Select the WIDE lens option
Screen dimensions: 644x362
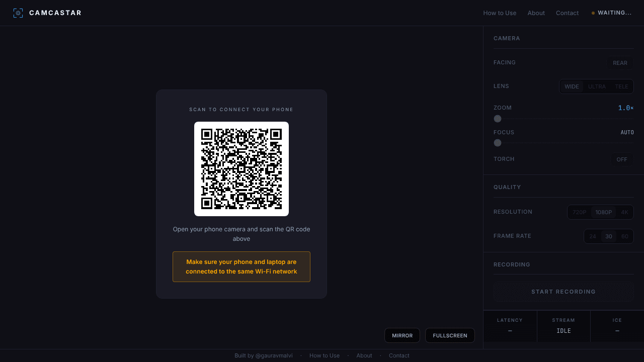point(572,86)
